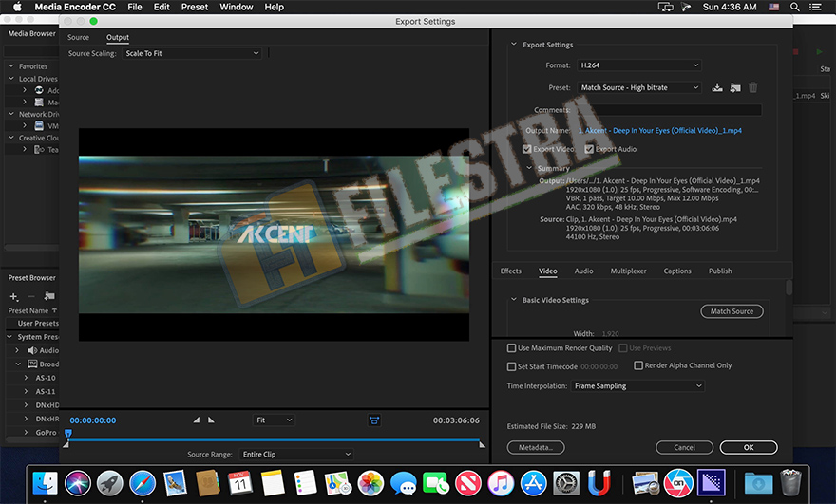Toggle the aspect ratio correction icon

coord(374,420)
